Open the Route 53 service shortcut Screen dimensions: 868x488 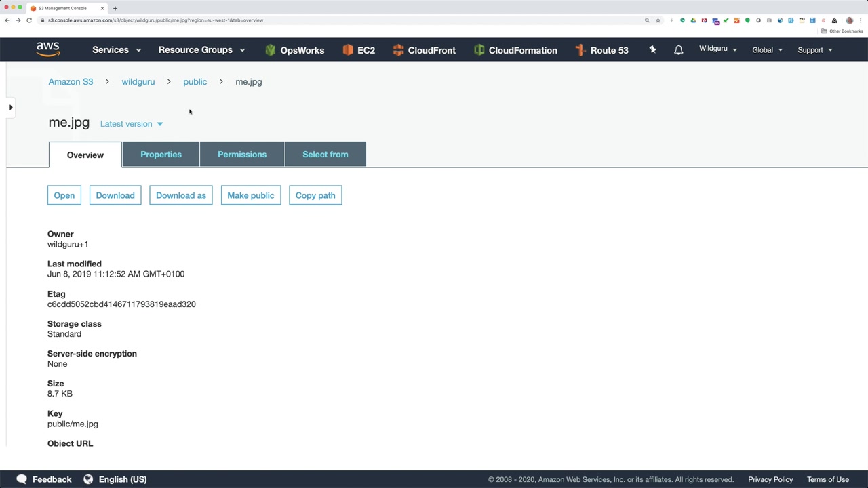click(601, 50)
